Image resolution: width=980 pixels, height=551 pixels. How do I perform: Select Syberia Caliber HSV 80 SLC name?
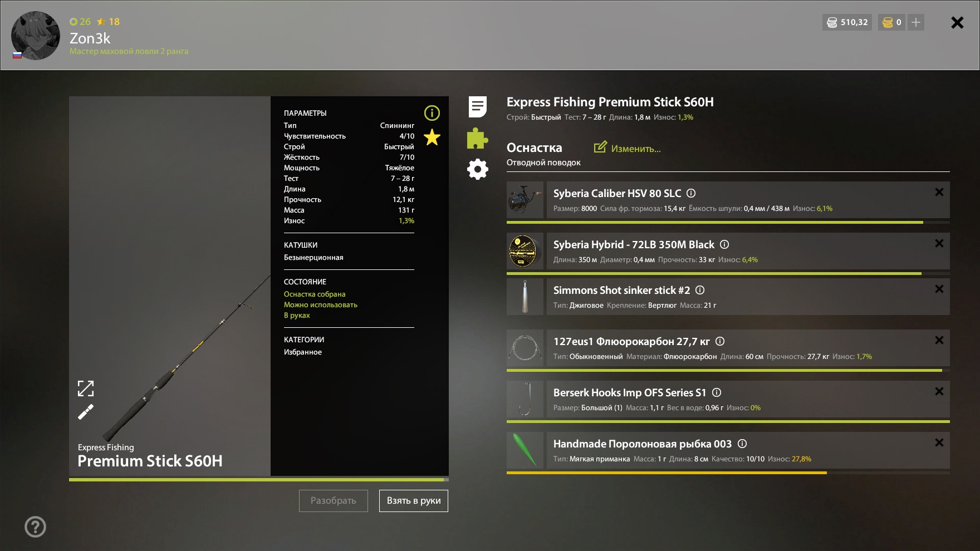point(617,193)
